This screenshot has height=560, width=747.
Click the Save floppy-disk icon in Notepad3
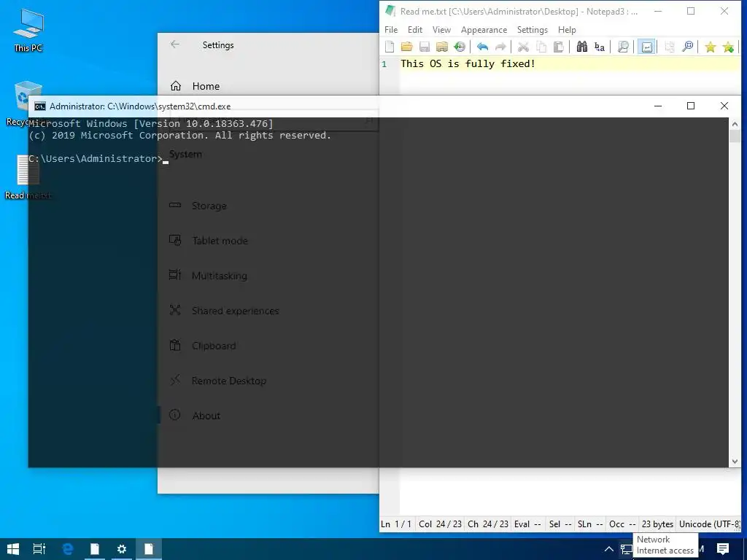coord(425,47)
